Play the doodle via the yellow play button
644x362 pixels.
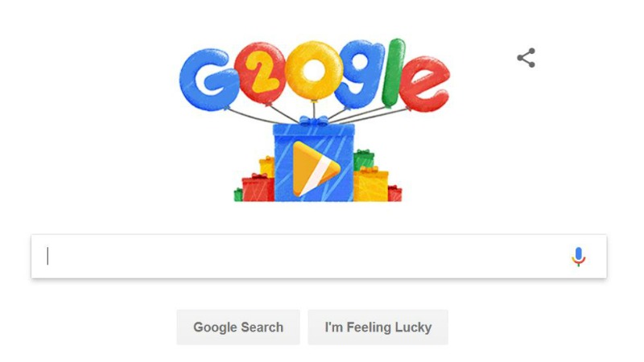[x=316, y=169]
